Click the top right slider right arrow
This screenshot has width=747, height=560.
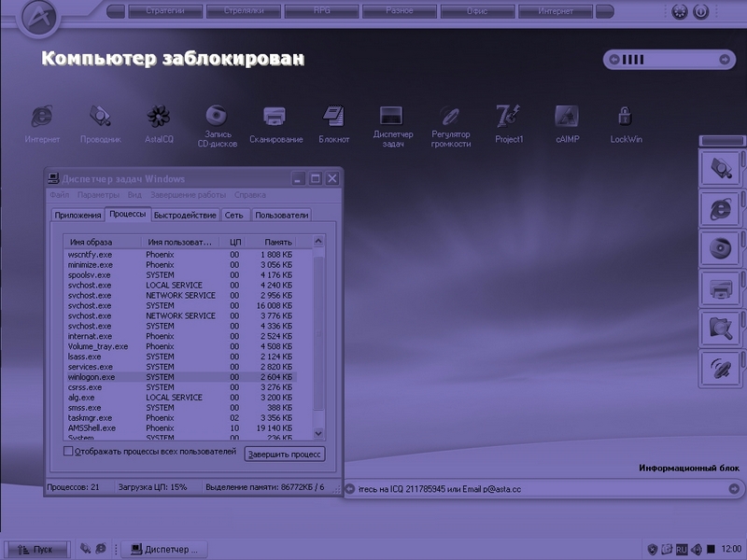click(x=725, y=60)
